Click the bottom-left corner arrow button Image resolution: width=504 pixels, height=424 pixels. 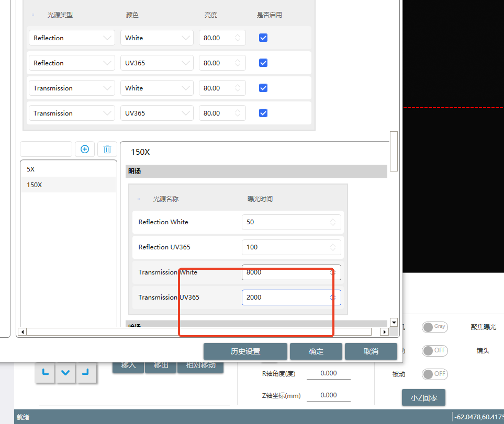pyautogui.click(x=45, y=373)
